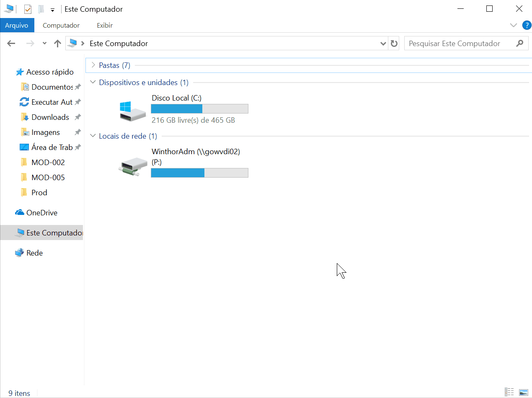
Task: Switch to the Computador ribbon tab
Action: coord(61,25)
